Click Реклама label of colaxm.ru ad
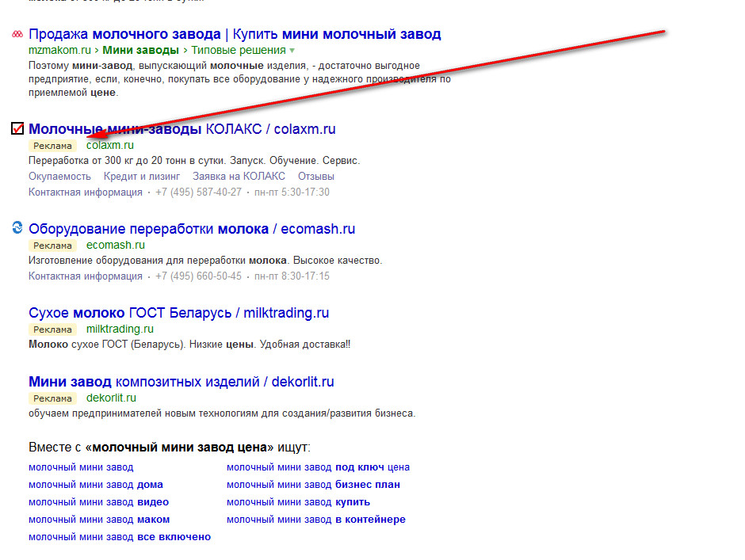This screenshot has height=560, width=745. pos(52,146)
